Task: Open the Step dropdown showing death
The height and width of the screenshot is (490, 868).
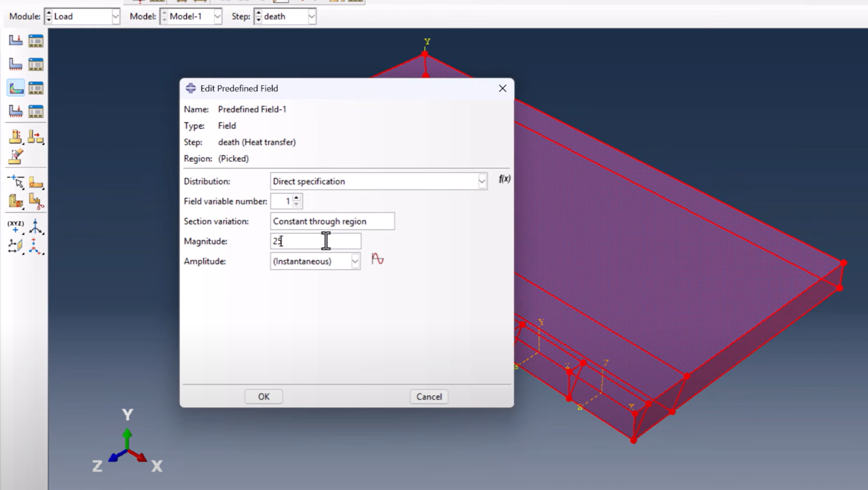Action: point(312,16)
